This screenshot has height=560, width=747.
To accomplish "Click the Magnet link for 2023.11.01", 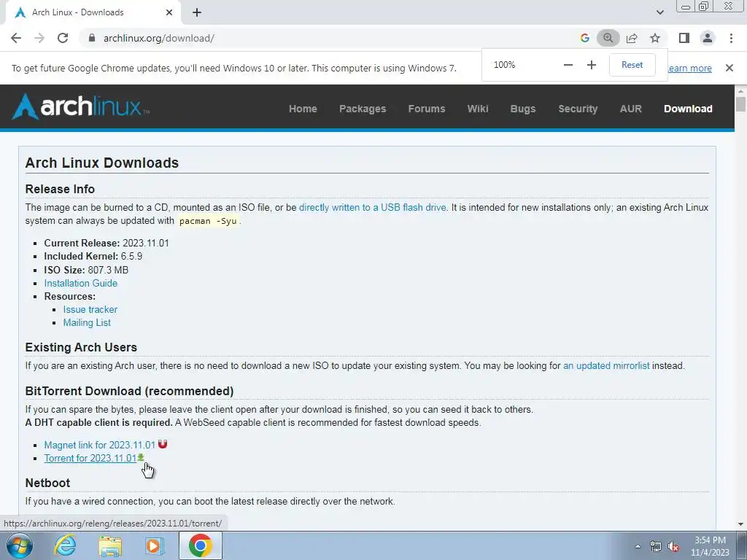I will click(x=99, y=446).
